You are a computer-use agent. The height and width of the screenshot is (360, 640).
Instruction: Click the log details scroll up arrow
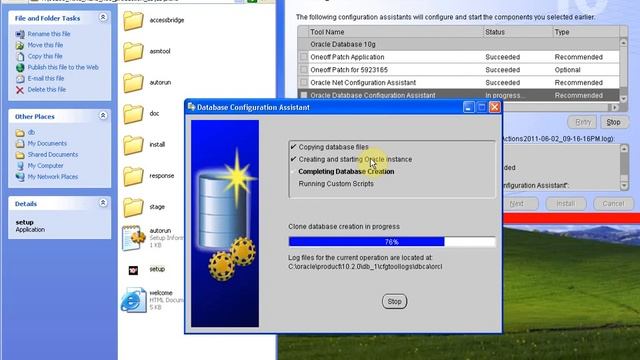624,149
